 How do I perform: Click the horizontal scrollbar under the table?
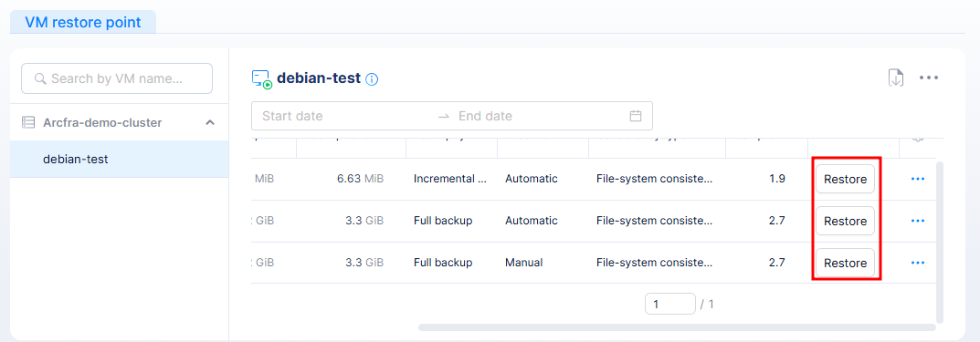tap(677, 327)
